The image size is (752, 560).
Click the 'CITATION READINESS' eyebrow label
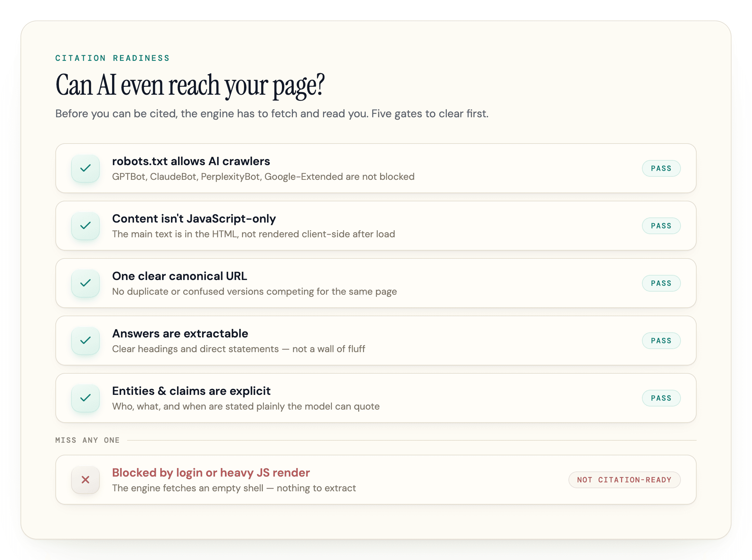click(112, 58)
